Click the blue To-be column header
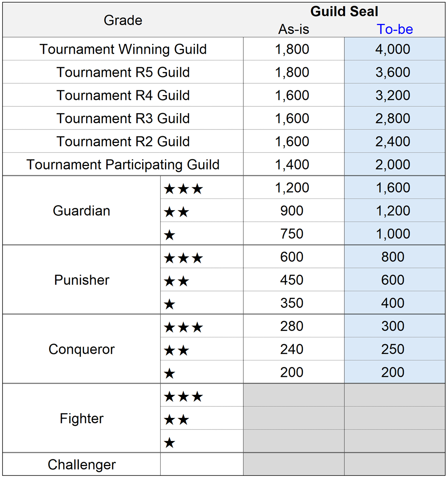The image size is (448, 478). (x=395, y=29)
